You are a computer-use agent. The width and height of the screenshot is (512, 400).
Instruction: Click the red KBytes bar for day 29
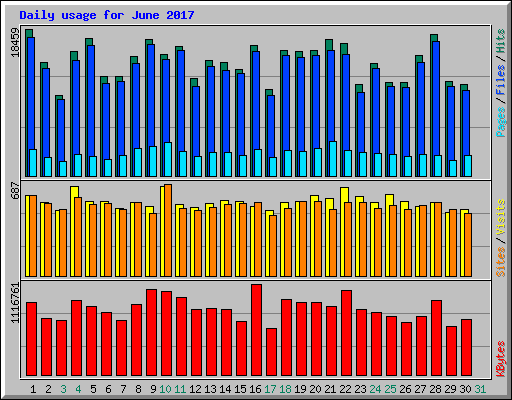(x=451, y=351)
